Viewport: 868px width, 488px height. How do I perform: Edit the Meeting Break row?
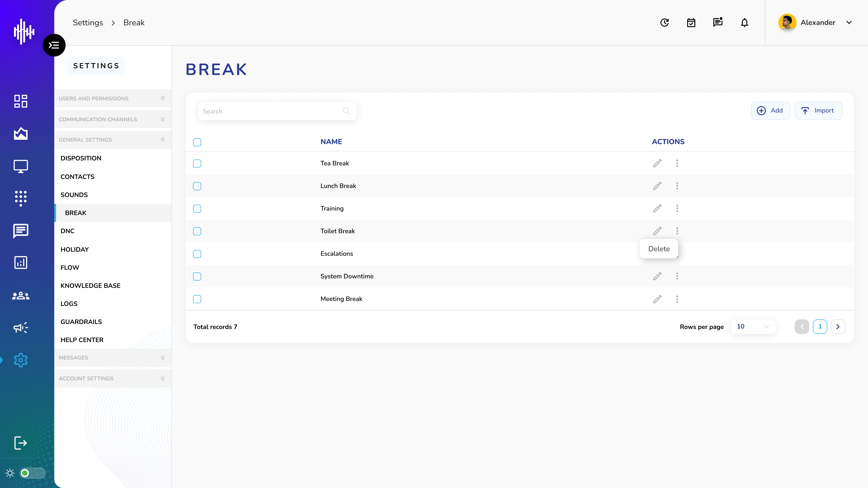pos(657,299)
